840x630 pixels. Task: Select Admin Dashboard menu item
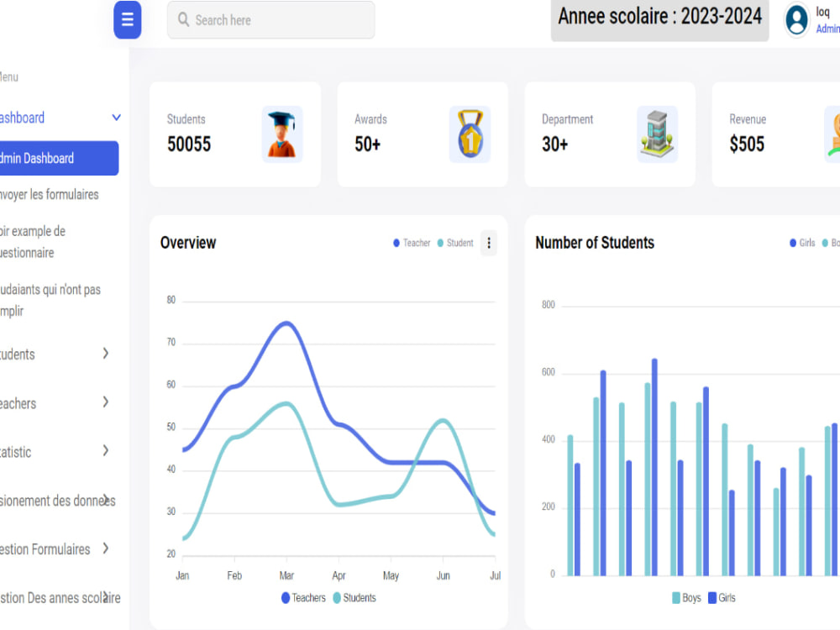[59, 158]
